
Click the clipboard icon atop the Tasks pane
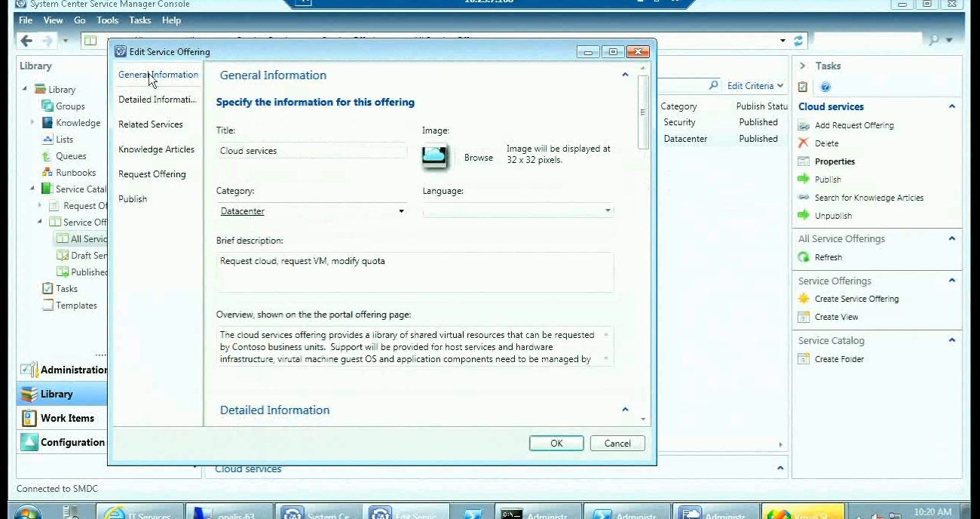pyautogui.click(x=803, y=87)
